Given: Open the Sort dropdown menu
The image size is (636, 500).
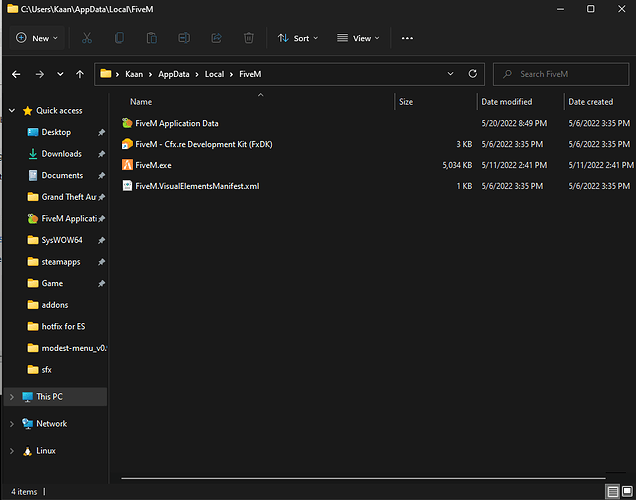Looking at the screenshot, I should [298, 38].
